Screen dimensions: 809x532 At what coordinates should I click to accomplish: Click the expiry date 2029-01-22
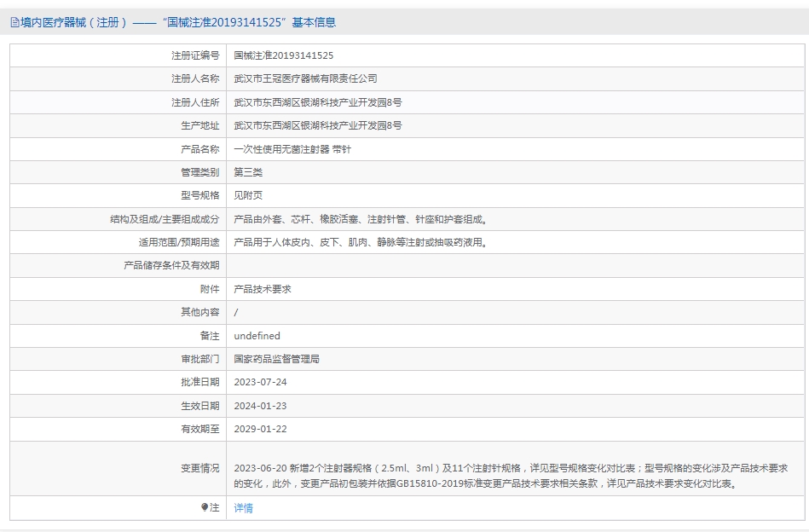(260, 429)
